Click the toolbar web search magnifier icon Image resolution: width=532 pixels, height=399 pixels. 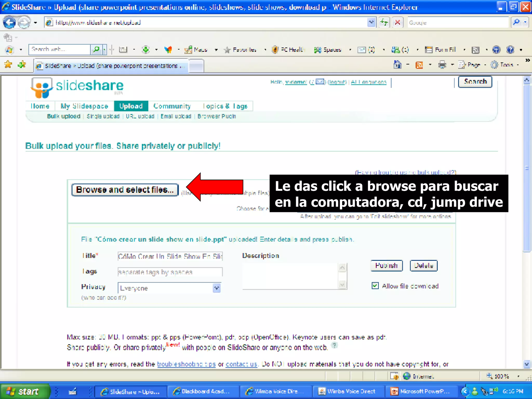click(96, 49)
